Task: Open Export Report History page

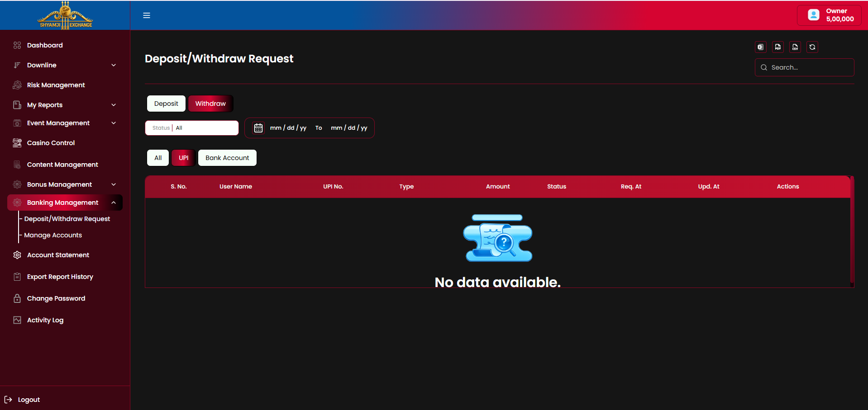Action: [60, 277]
